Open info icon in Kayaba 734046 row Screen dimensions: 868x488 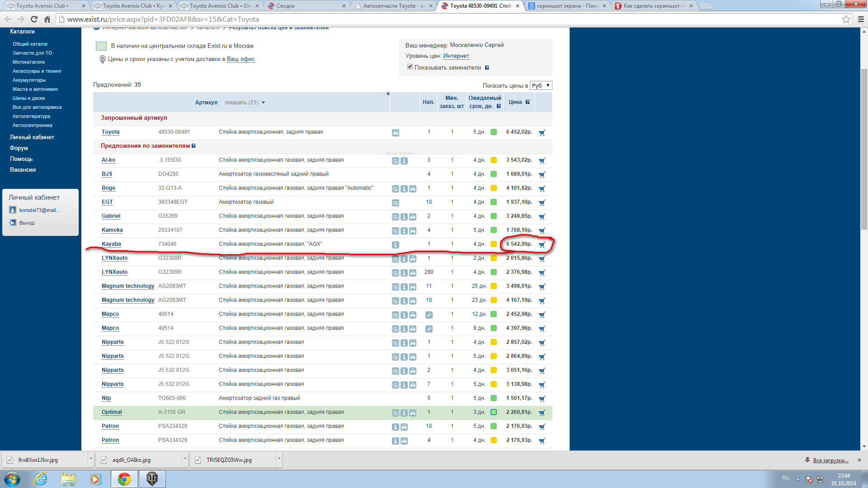click(x=396, y=244)
